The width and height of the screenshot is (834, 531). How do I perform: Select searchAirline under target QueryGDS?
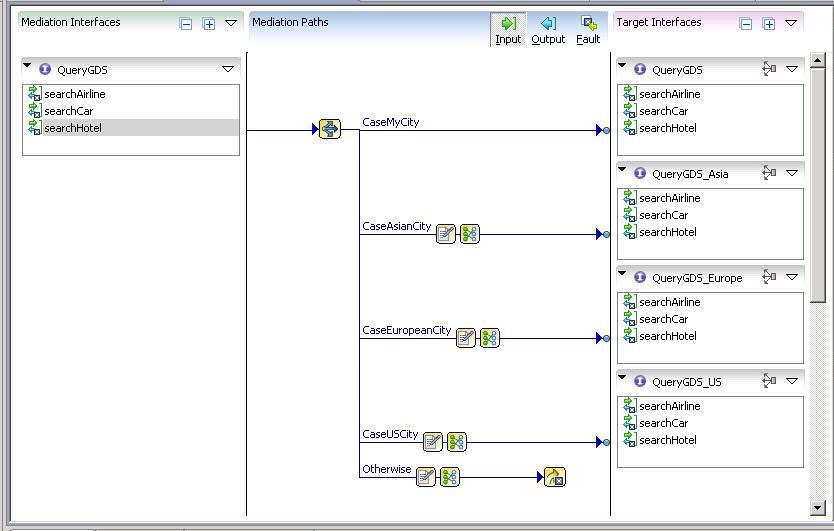(670, 94)
